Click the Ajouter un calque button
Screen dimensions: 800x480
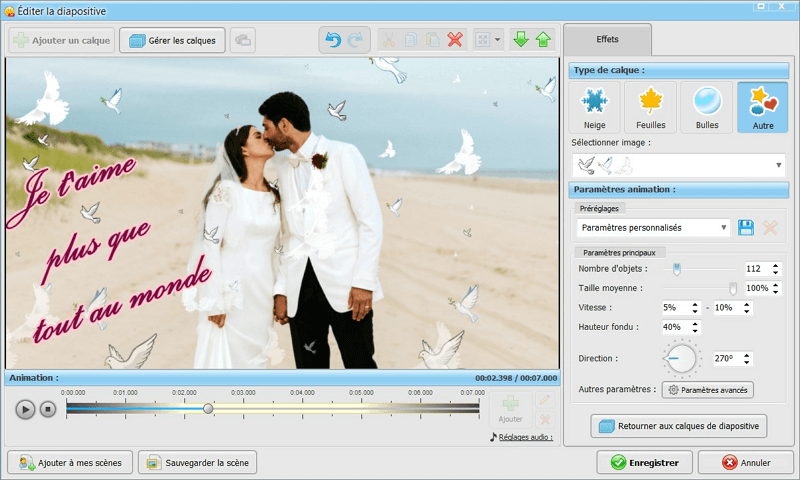pos(62,40)
